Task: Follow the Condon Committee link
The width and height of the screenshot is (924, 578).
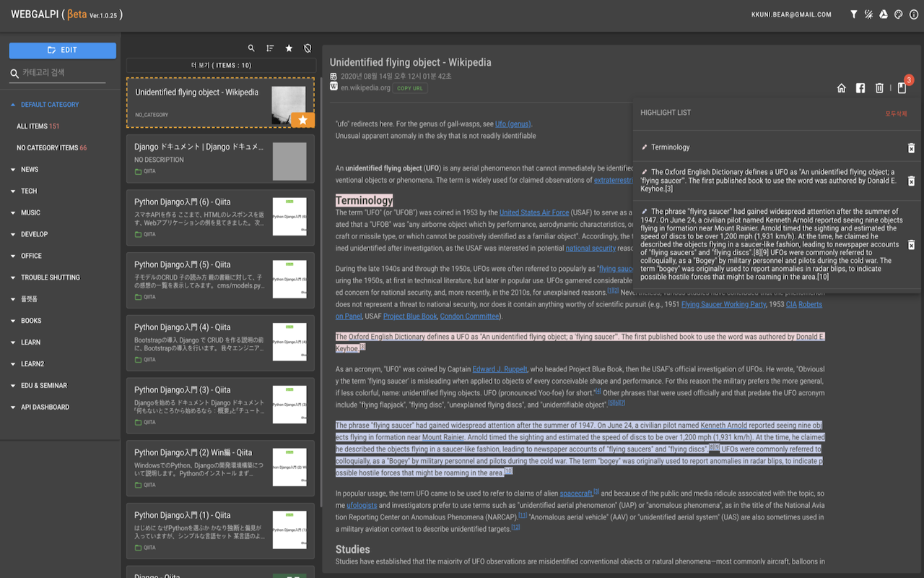Action: click(x=469, y=316)
